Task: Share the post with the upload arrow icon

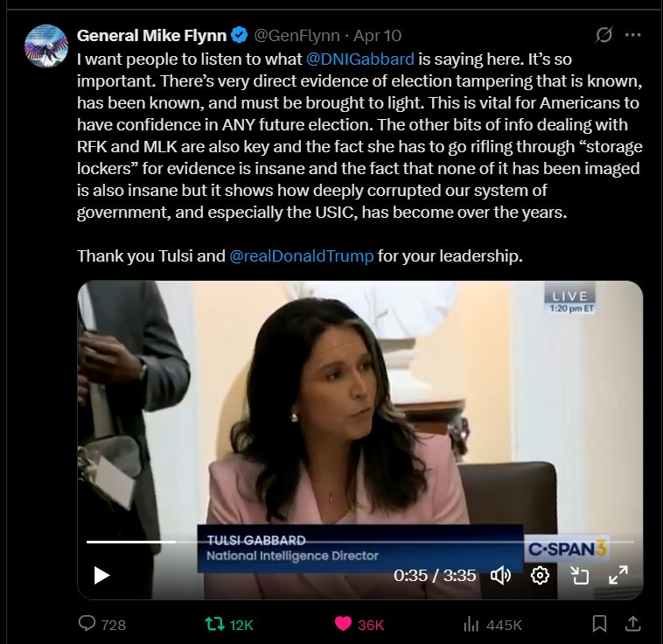Action: pyautogui.click(x=632, y=624)
